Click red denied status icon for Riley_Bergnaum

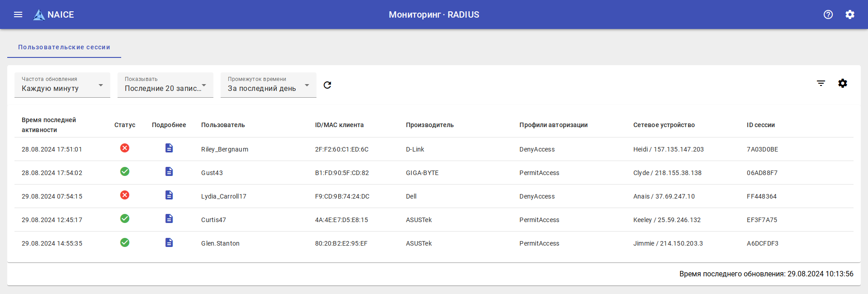point(125,148)
